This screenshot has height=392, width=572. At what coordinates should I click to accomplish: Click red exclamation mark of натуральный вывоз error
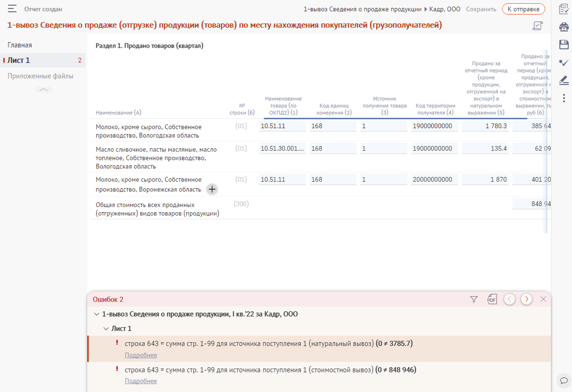[x=117, y=343]
